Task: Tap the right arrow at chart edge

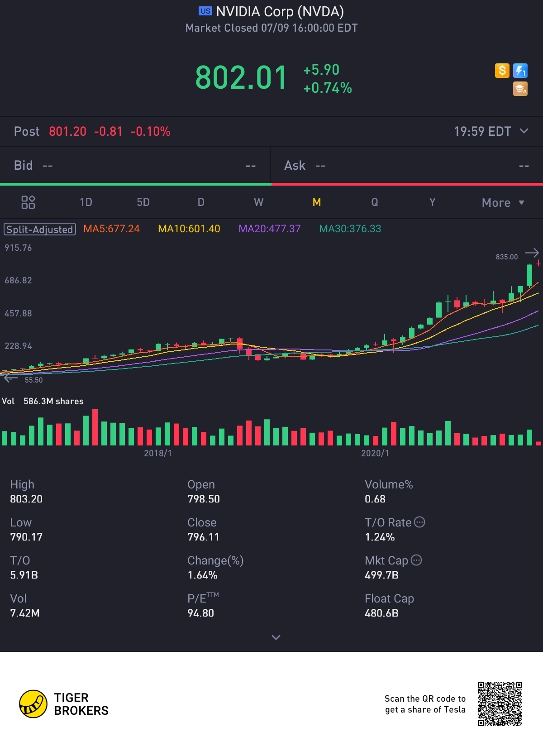Action: [x=532, y=253]
